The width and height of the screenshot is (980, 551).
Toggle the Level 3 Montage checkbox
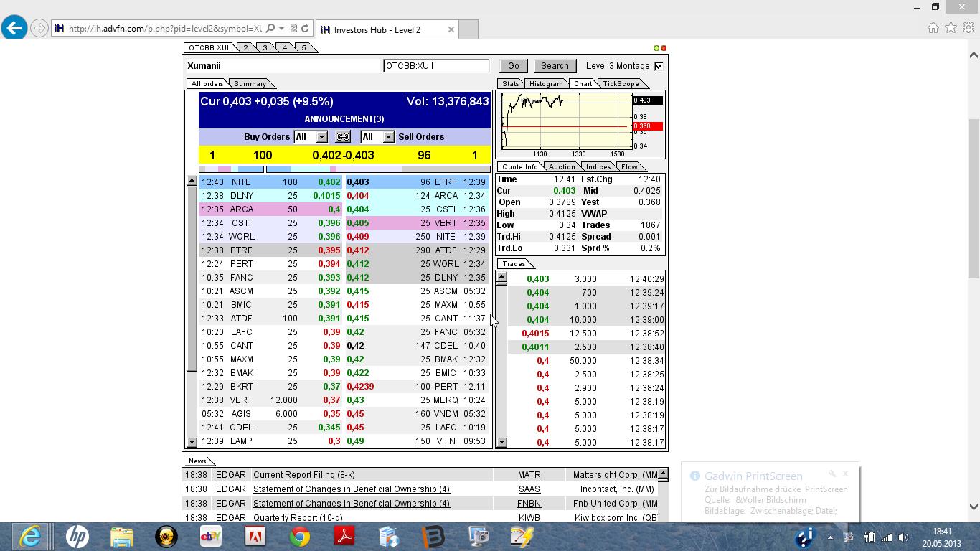pyautogui.click(x=657, y=65)
